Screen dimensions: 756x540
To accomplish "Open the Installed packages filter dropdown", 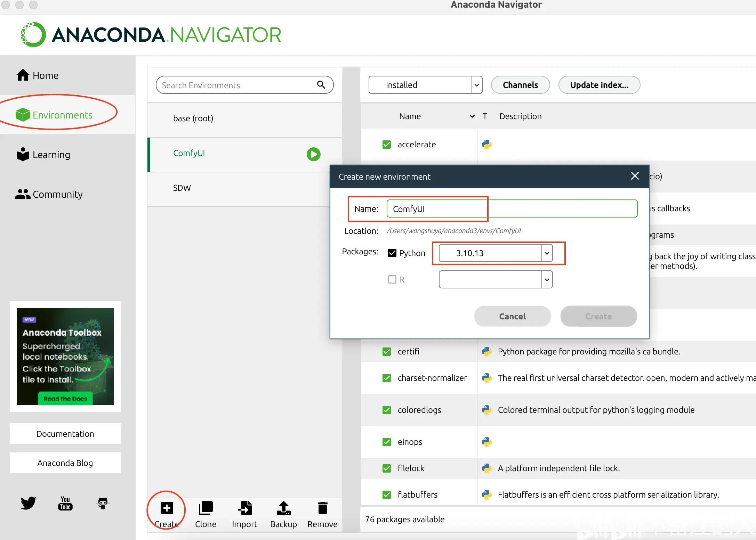I will [425, 85].
